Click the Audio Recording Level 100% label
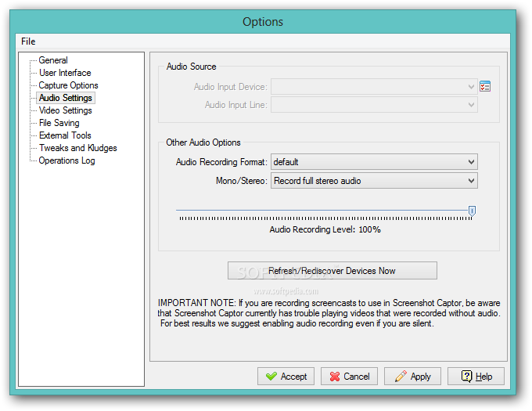Image resolution: width=532 pixels, height=411 pixels. pos(325,229)
